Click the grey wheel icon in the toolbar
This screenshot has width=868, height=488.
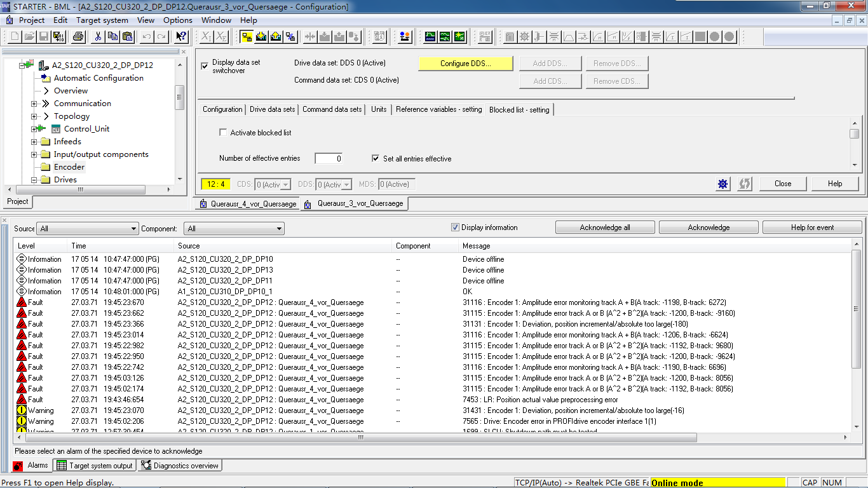524,36
